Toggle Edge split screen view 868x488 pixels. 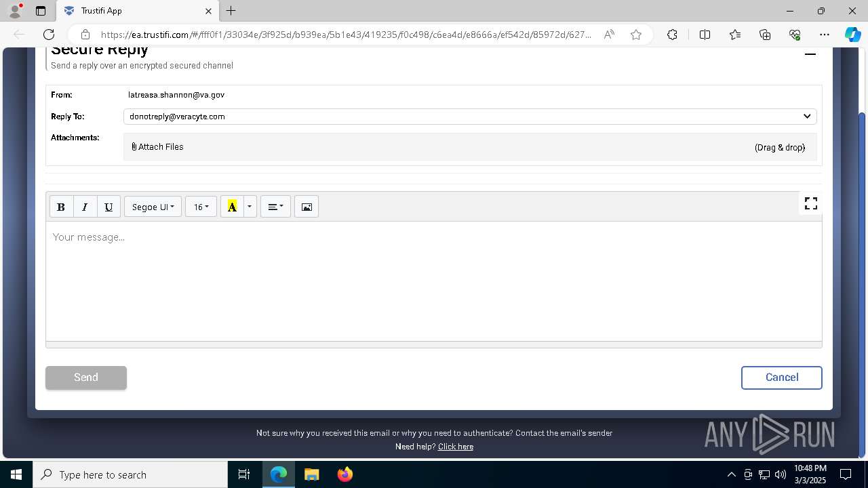click(x=705, y=35)
